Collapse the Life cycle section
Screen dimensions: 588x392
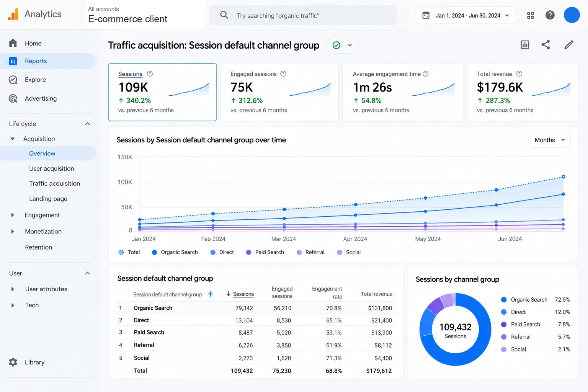click(87, 124)
